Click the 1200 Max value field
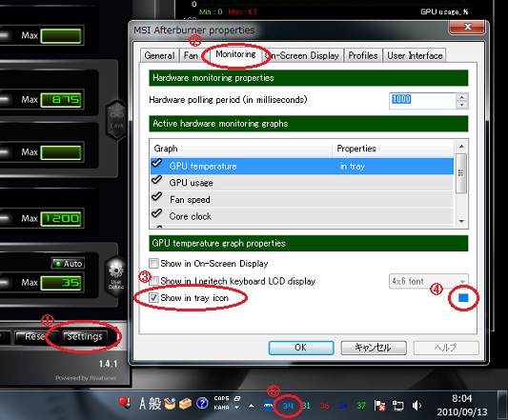Image resolution: width=508 pixels, height=420 pixels. click(62, 219)
